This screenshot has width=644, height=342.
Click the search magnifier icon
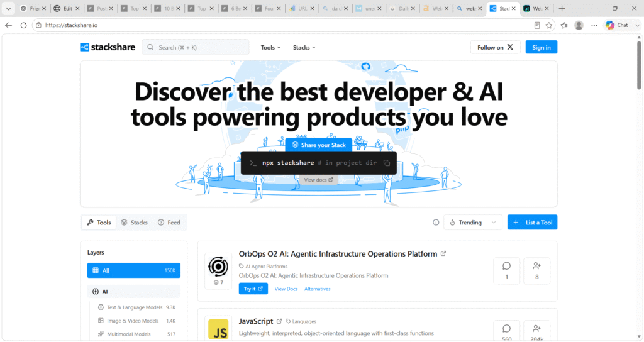pyautogui.click(x=150, y=47)
